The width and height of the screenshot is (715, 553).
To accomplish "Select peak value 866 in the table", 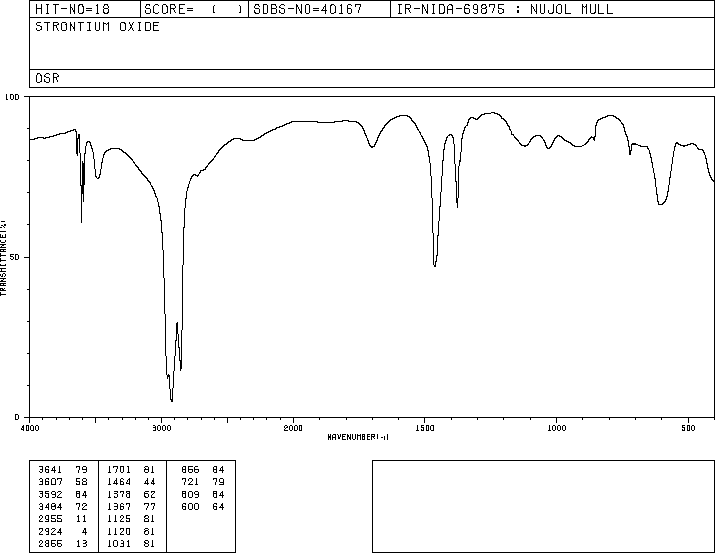I will click(x=190, y=470).
